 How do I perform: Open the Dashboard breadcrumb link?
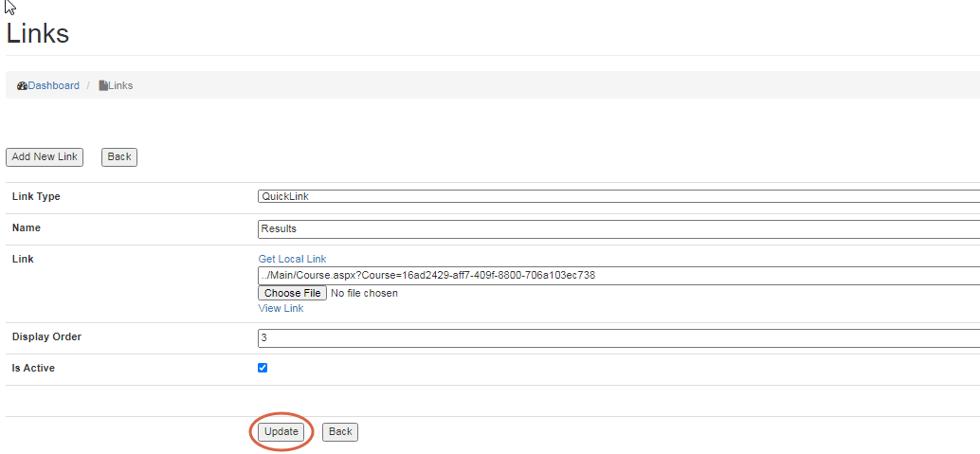54,85
